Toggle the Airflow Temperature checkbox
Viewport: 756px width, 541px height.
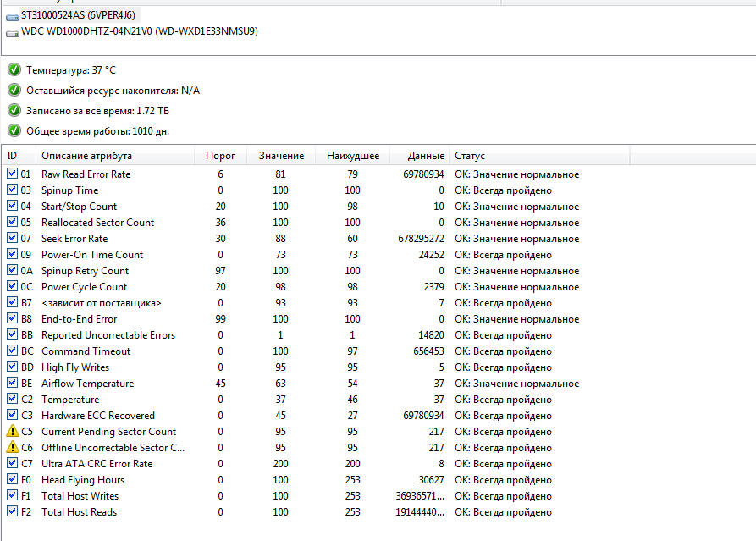coord(12,384)
